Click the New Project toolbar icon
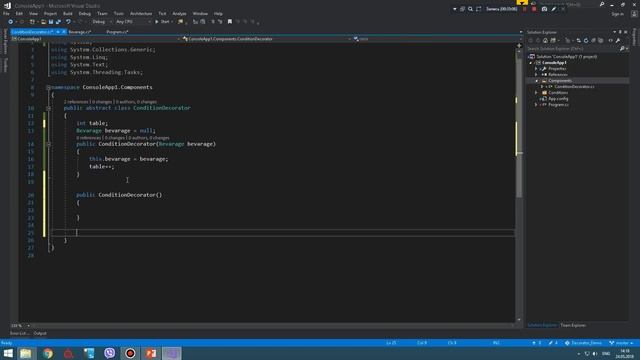 32,22
